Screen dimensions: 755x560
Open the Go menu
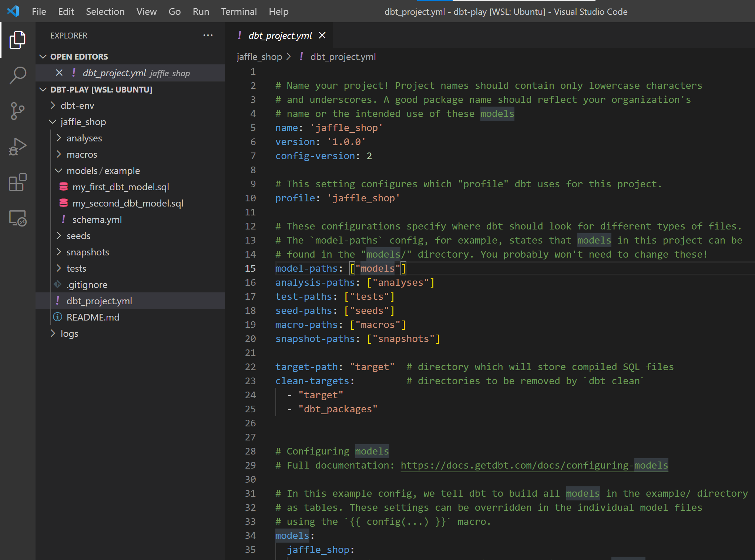pos(174,11)
